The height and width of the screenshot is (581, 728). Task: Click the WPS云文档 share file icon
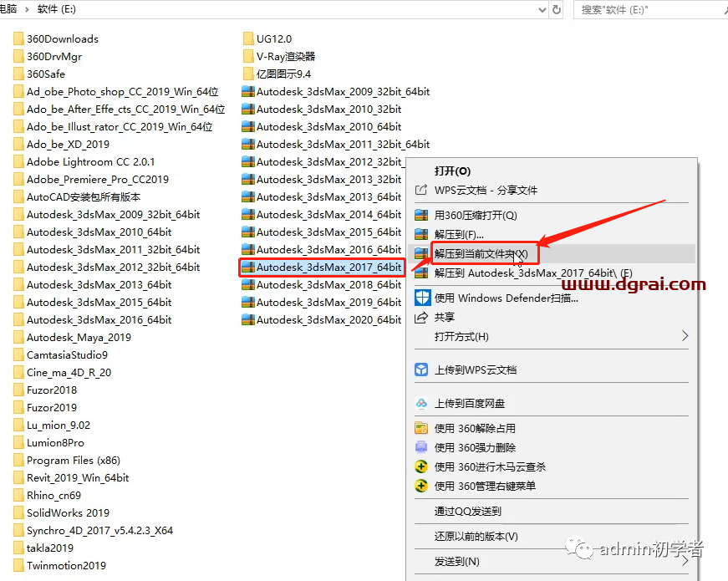(x=421, y=190)
